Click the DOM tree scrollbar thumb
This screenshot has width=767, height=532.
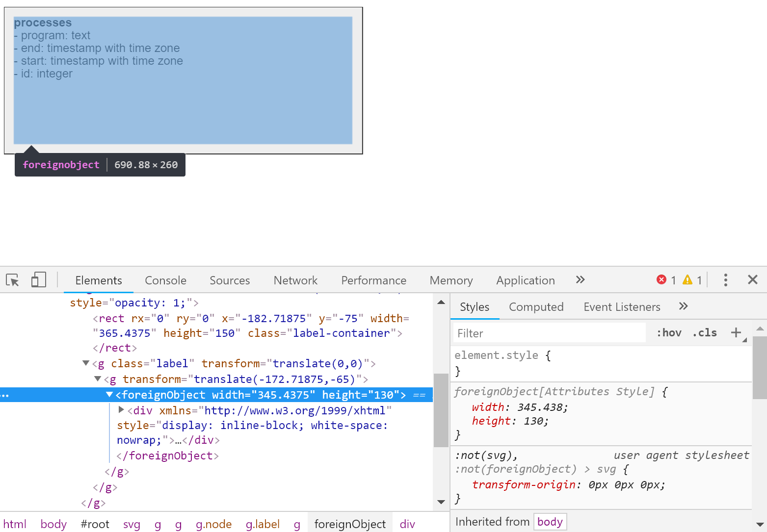[x=441, y=410]
